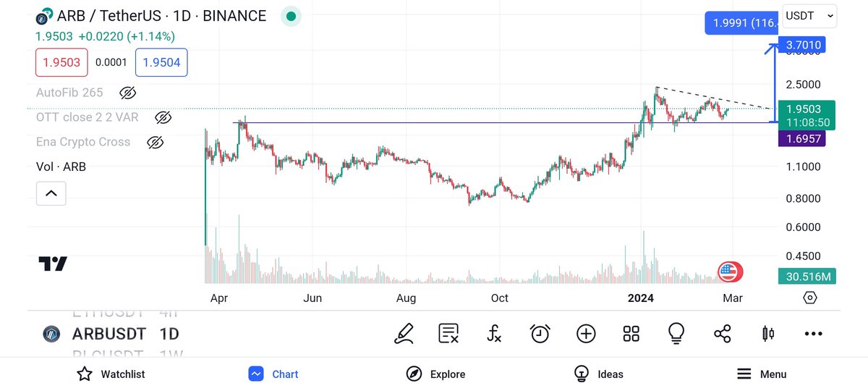Open the USDT currency dropdown
Screen dimensions: 868x391
[809, 14]
